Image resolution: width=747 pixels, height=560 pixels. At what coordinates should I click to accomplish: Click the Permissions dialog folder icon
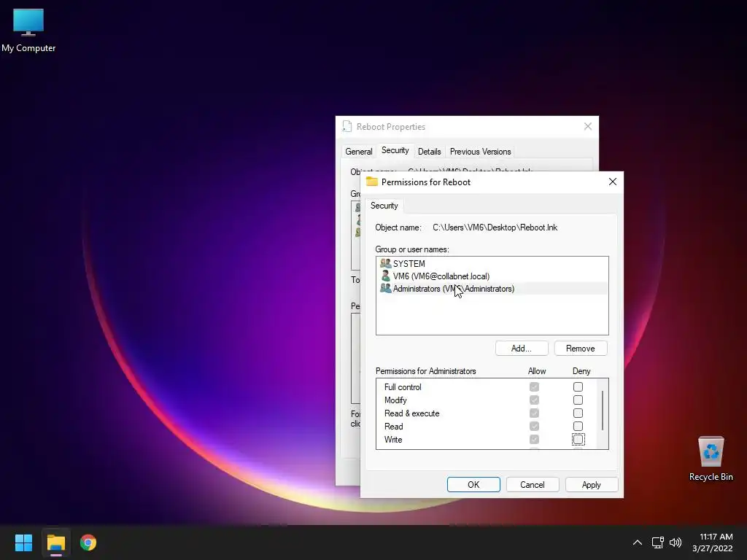pos(371,182)
